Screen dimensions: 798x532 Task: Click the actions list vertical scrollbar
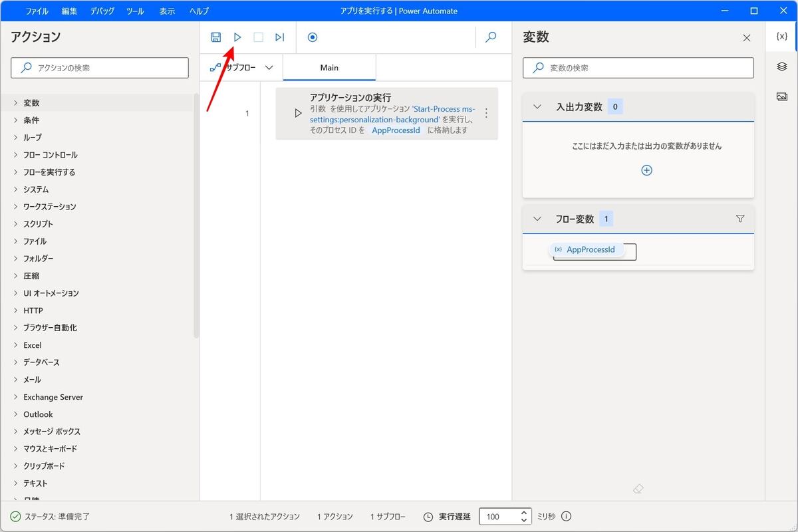click(x=196, y=216)
